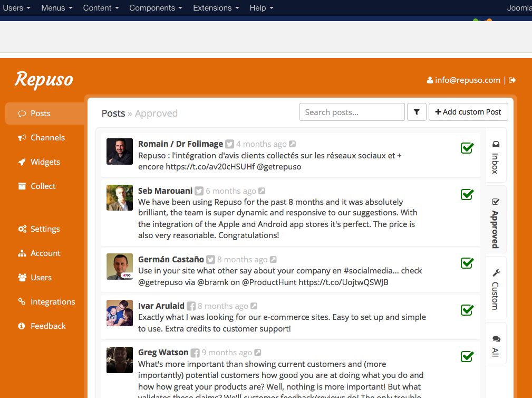Click the Twitter icon next to Romain / Dr Folimage
The height and width of the screenshot is (398, 532).
(x=230, y=144)
